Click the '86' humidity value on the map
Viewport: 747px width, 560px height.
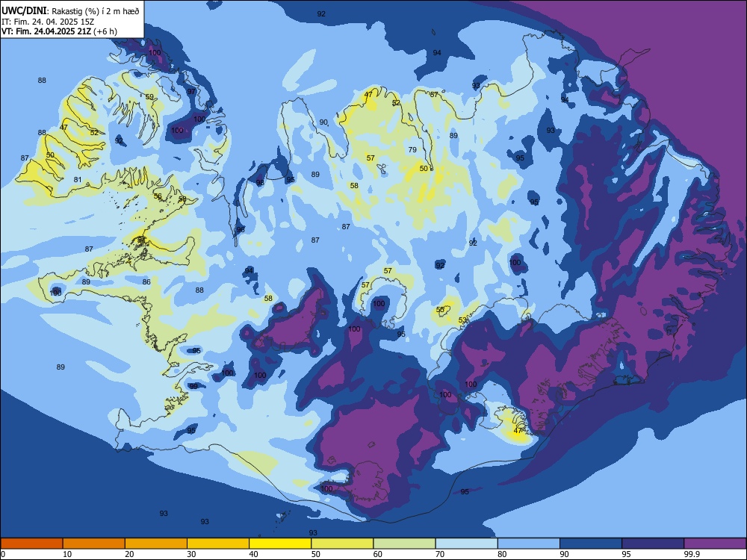pos(146,282)
